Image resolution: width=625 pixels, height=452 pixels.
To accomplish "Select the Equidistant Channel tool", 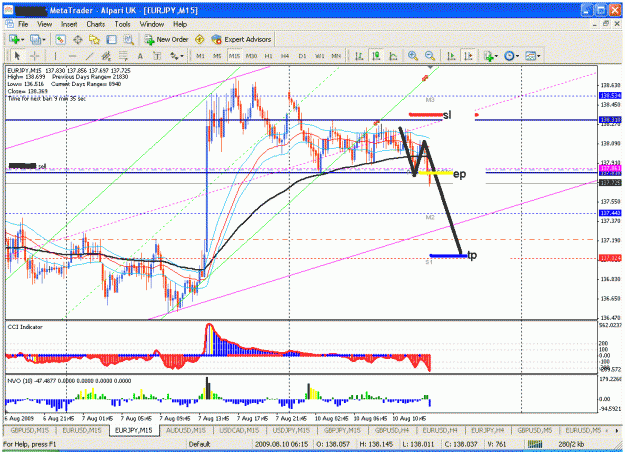I will pyautogui.click(x=106, y=56).
